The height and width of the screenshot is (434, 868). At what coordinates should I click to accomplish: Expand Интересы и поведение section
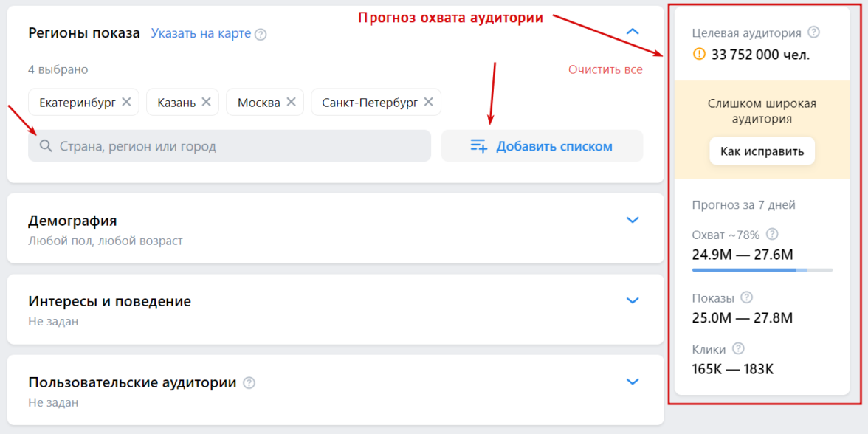[633, 300]
